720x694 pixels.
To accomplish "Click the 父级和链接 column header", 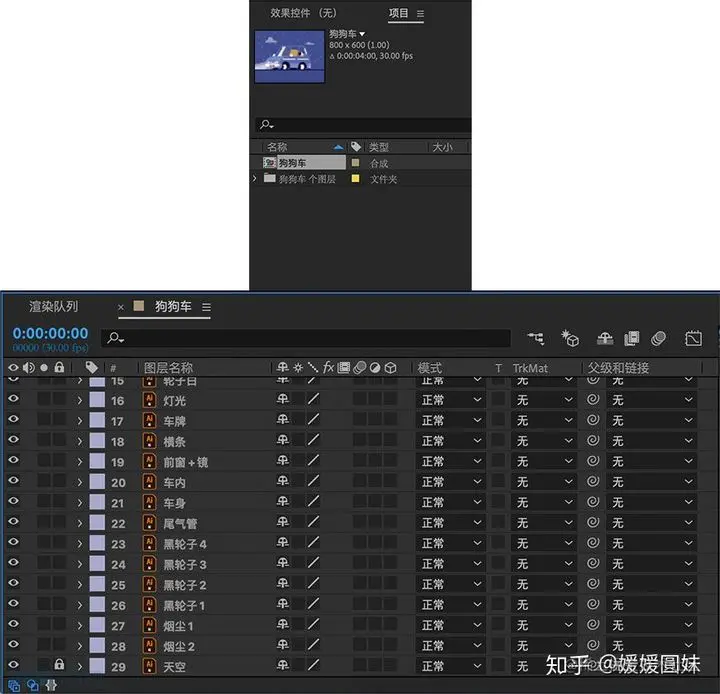I will click(x=618, y=368).
